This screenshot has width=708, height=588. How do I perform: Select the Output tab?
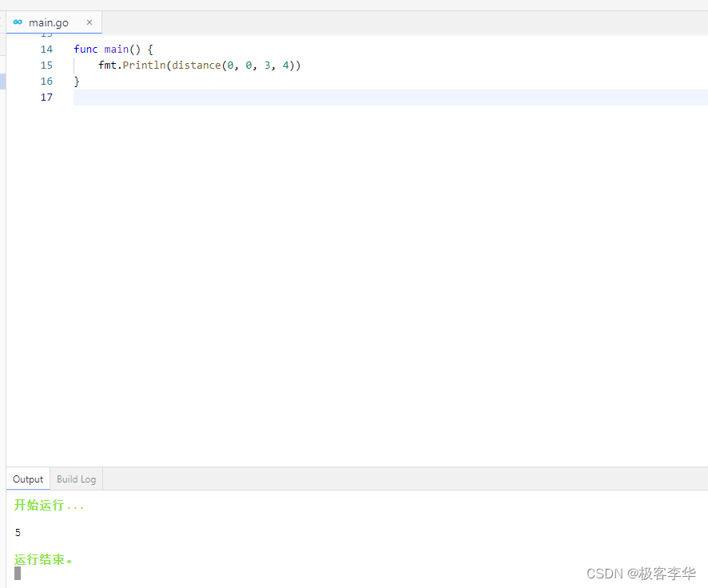28,479
